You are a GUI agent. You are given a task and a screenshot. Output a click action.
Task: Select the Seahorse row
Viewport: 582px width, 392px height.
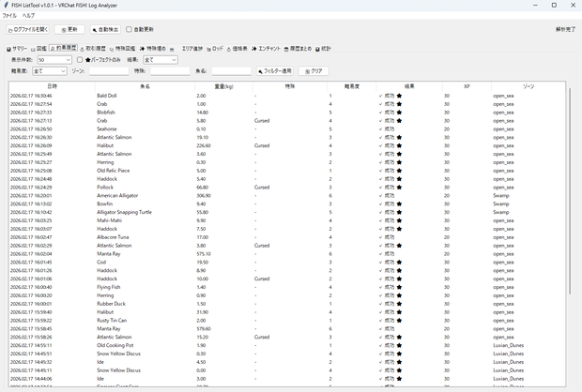(x=287, y=129)
